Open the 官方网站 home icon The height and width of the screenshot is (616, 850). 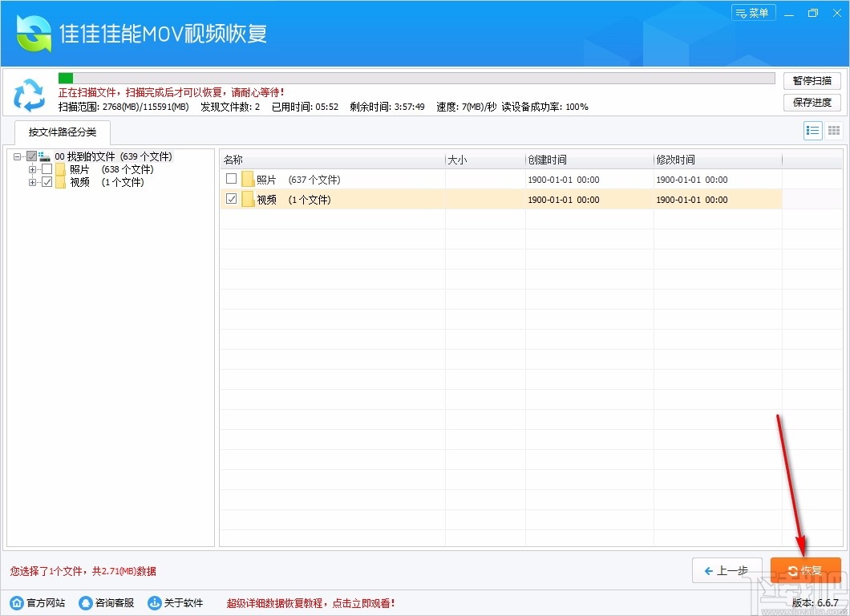[x=16, y=602]
